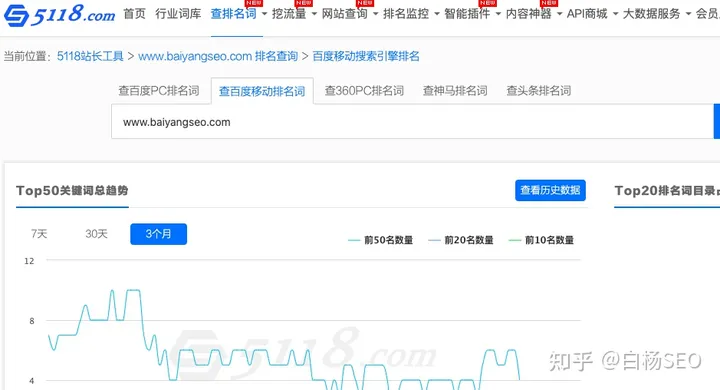Open the 5118站长工具 breadcrumb link
The image size is (720, 390).
click(90, 56)
